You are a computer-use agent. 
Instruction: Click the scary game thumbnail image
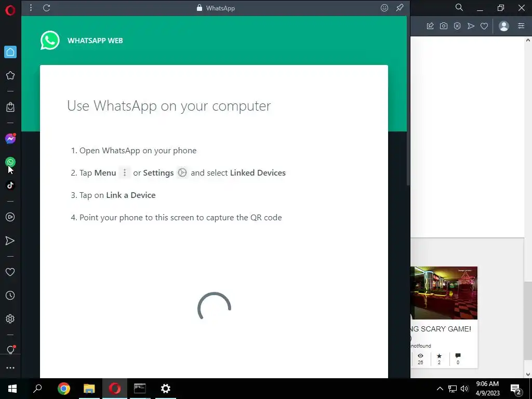tap(444, 293)
